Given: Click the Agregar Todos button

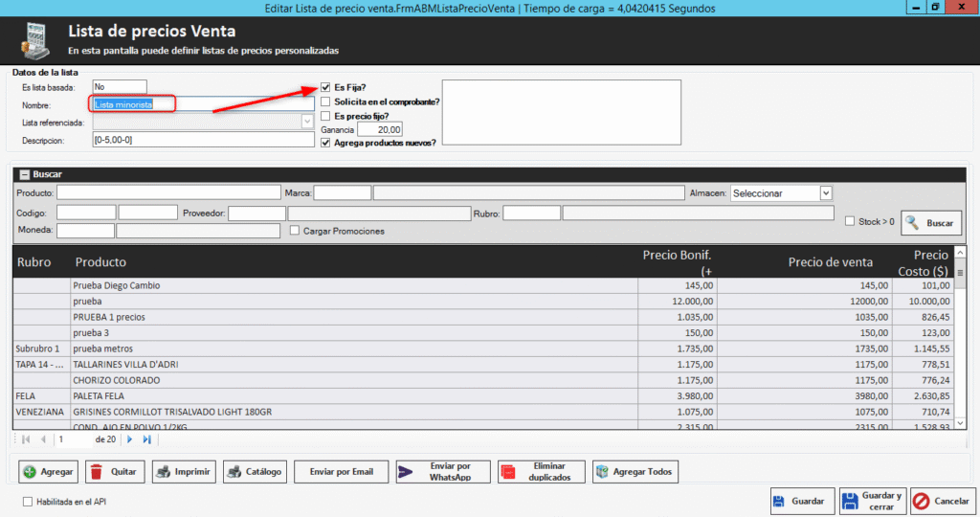Looking at the screenshot, I should tap(635, 472).
